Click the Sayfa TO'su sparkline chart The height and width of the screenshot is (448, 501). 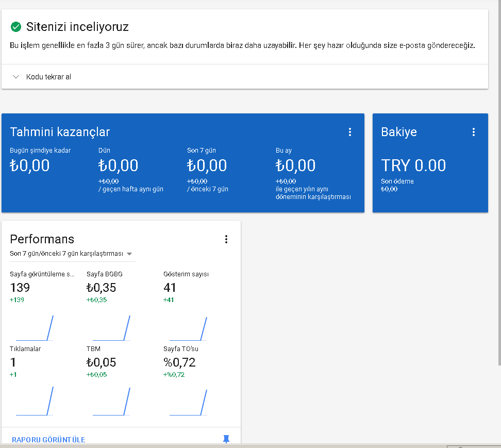pyautogui.click(x=188, y=402)
